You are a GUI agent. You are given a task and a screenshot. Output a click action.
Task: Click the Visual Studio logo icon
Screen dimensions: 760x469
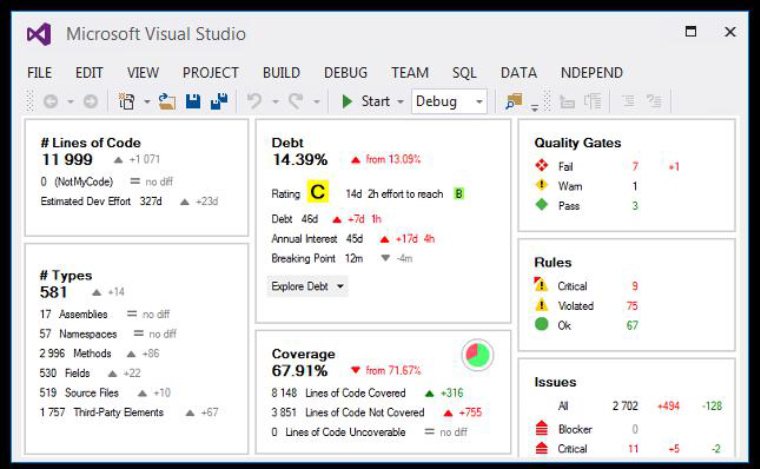(39, 34)
